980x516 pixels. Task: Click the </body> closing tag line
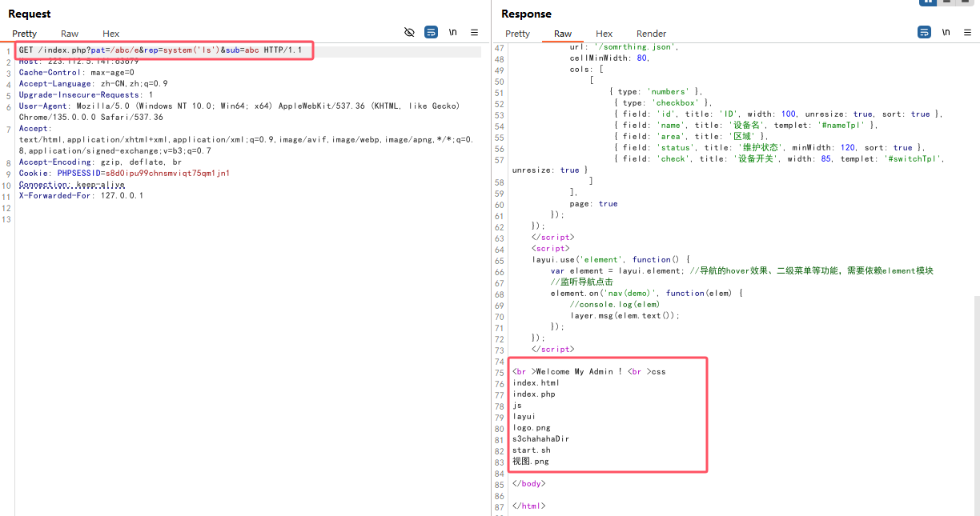529,483
